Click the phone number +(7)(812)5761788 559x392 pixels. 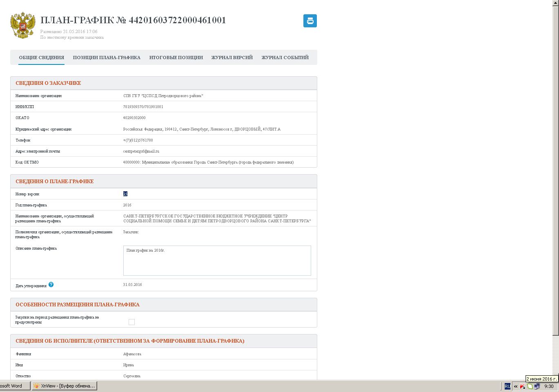coord(138,140)
